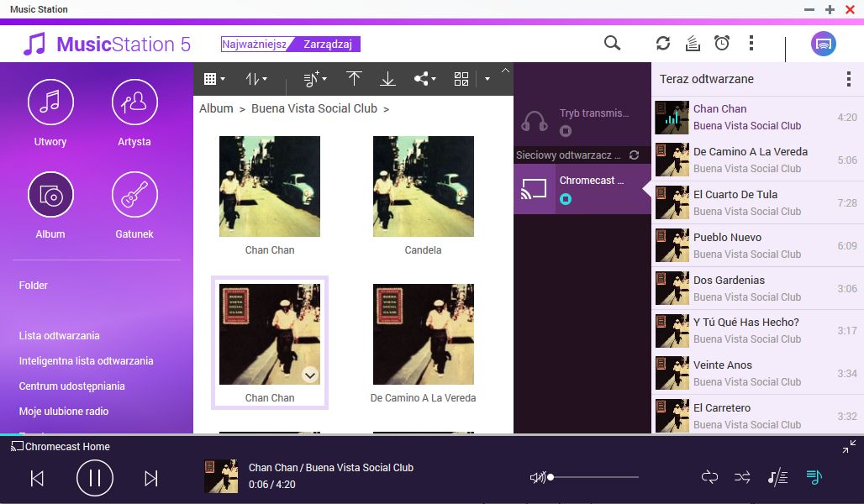Screen dimensions: 864x504
Task: Play Dos Gardenias in queue
Action: tap(757, 288)
